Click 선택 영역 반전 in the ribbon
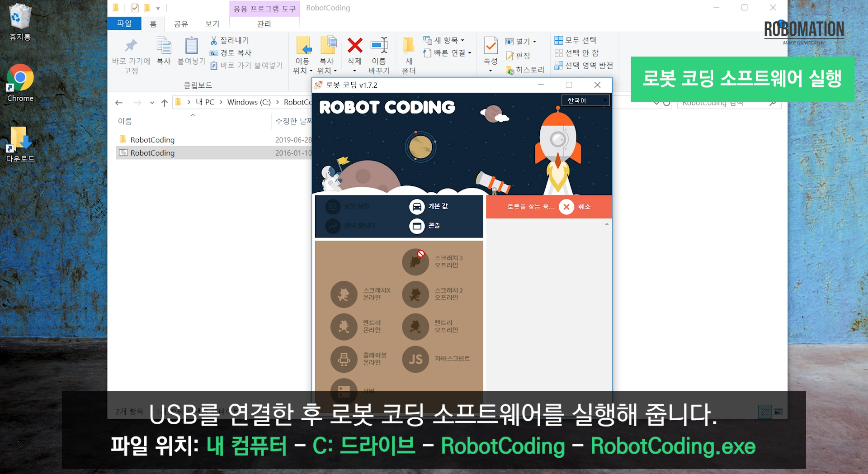The width and height of the screenshot is (868, 474). [x=584, y=66]
